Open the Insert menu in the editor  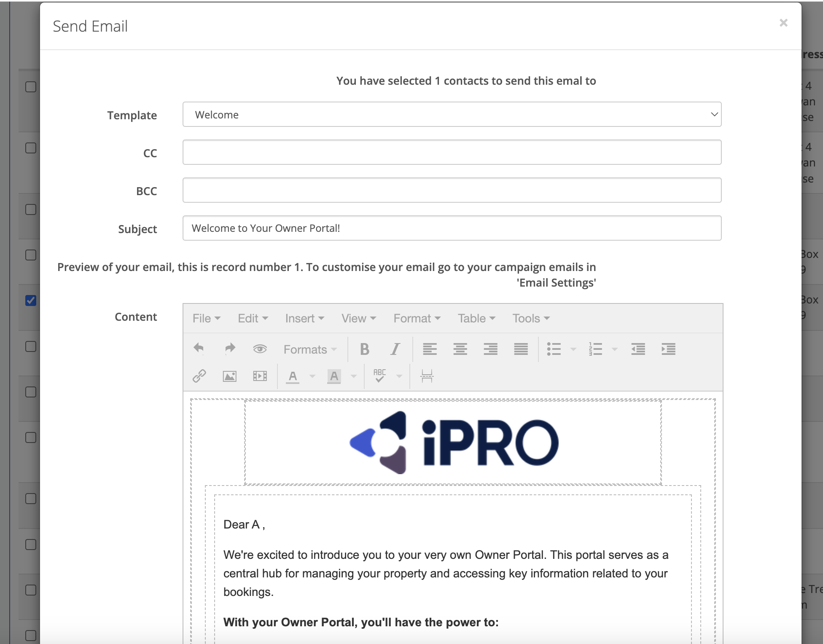coord(304,319)
